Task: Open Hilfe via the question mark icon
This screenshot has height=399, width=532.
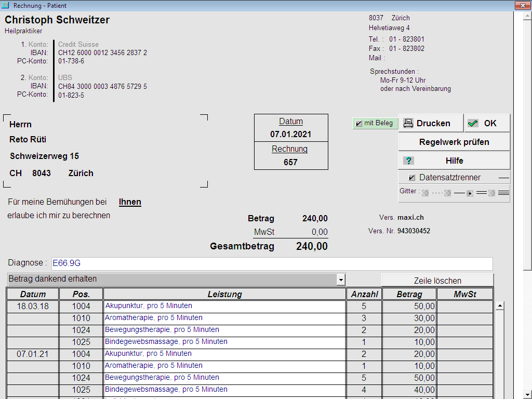Action: [409, 161]
